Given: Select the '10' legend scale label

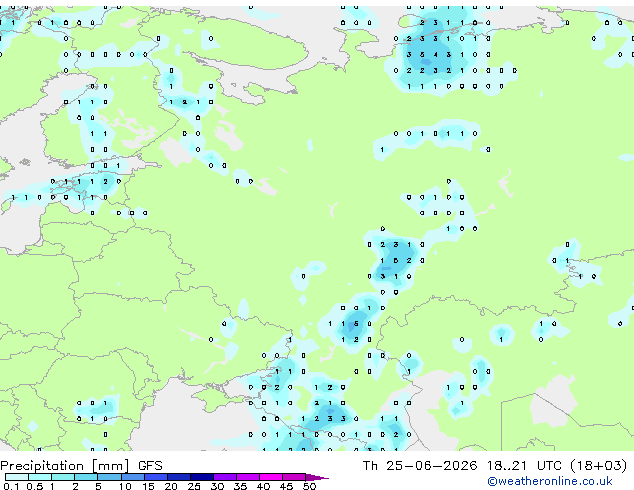Looking at the screenshot, I should [x=125, y=486].
